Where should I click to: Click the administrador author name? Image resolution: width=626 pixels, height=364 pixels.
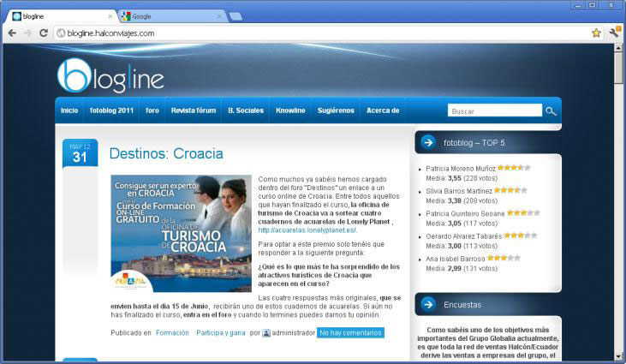pyautogui.click(x=294, y=333)
